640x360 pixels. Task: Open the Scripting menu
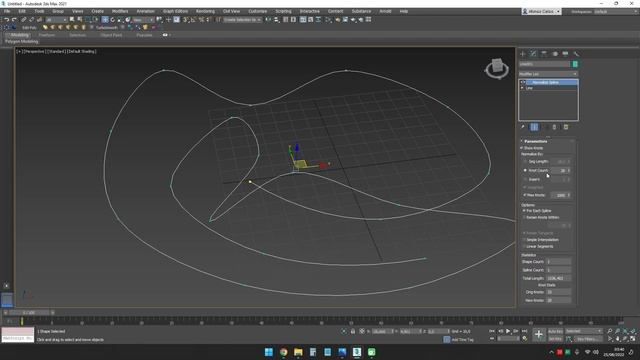[283, 11]
